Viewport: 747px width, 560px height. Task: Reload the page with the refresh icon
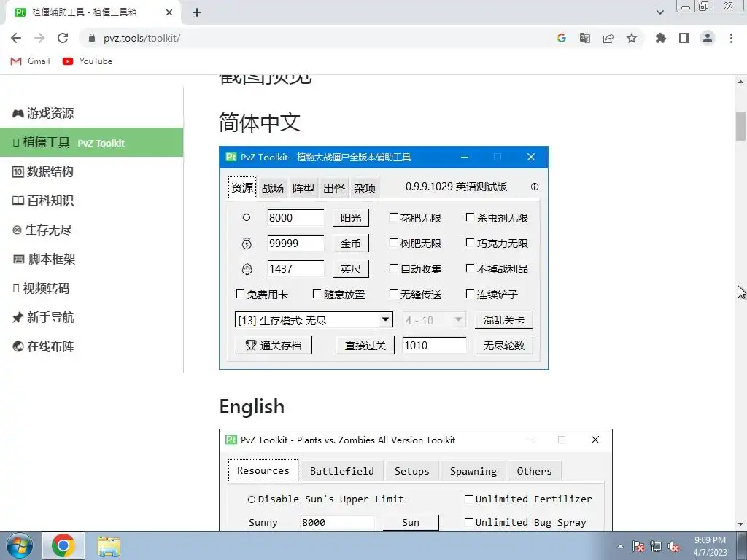tap(63, 38)
